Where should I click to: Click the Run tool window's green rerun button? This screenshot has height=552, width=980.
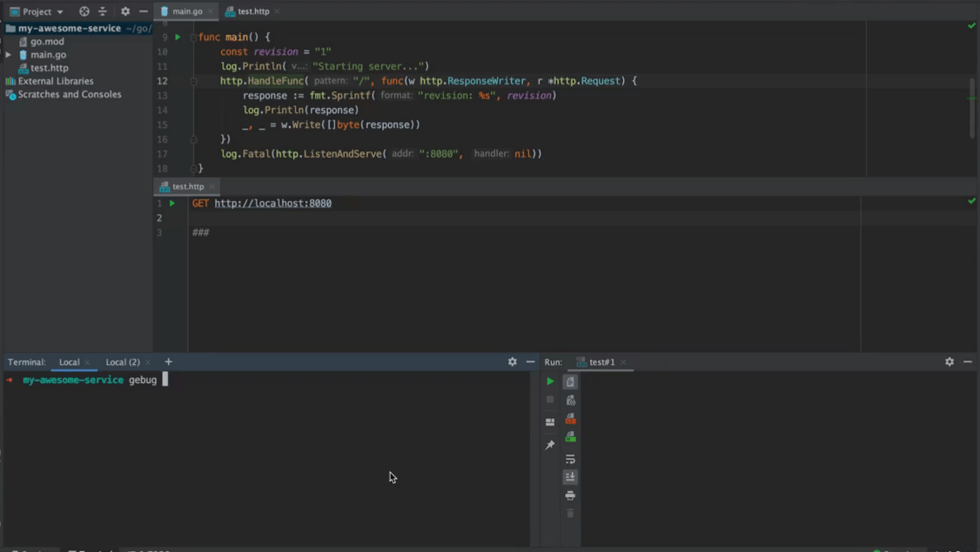pos(550,381)
